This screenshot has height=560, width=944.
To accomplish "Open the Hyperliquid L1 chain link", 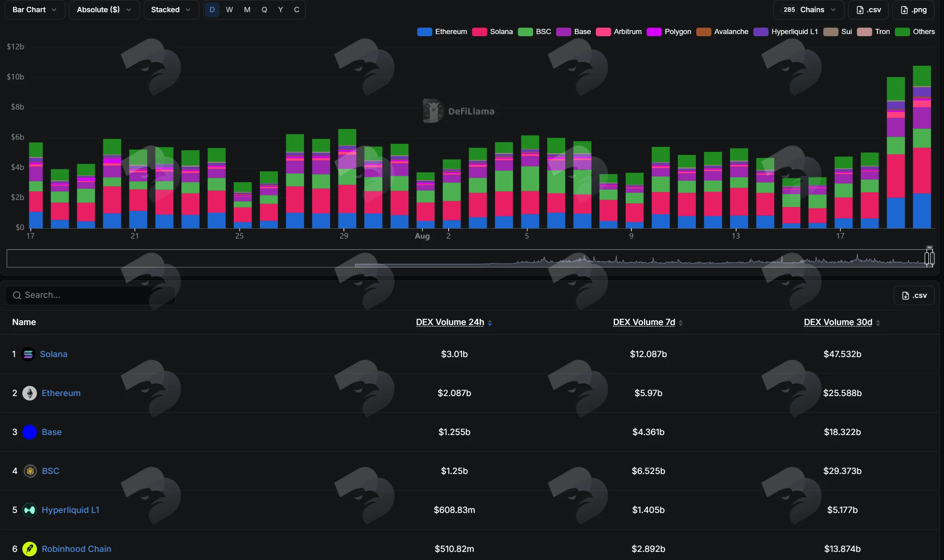I will [70, 510].
